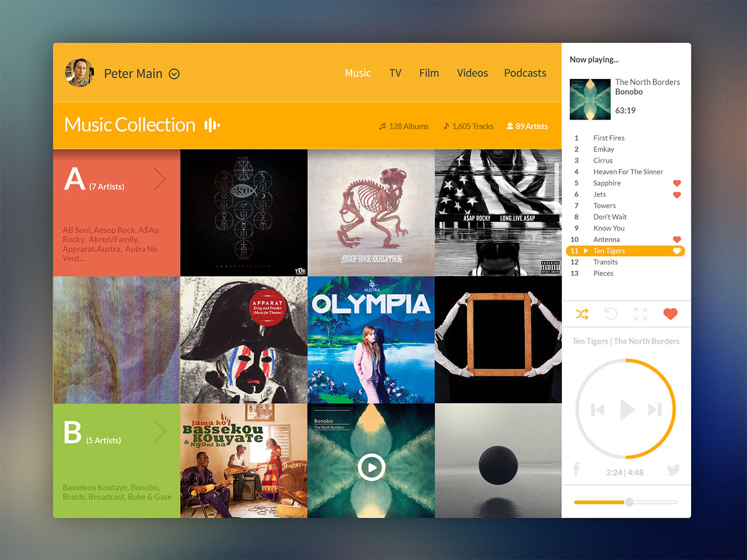Open the Videos tab
Viewport: 747px width, 560px height.
click(x=472, y=73)
